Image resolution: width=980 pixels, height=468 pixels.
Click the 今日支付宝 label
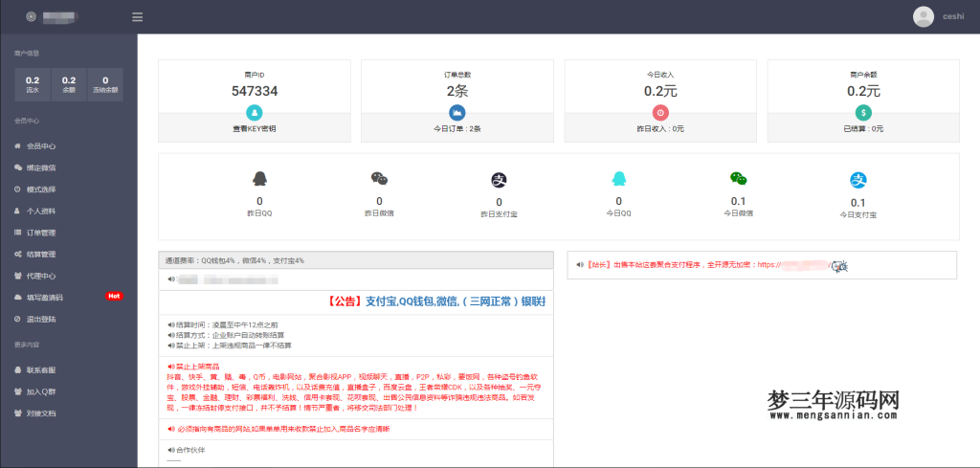click(858, 215)
